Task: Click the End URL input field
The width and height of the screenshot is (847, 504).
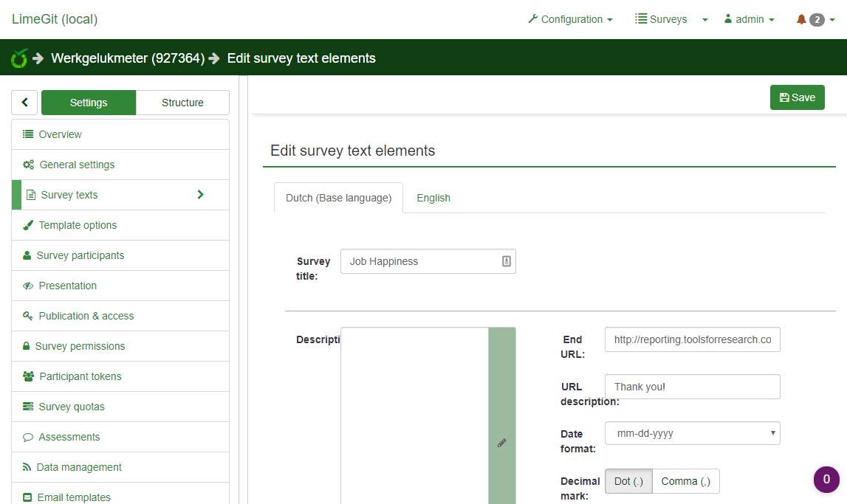Action: tap(692, 339)
